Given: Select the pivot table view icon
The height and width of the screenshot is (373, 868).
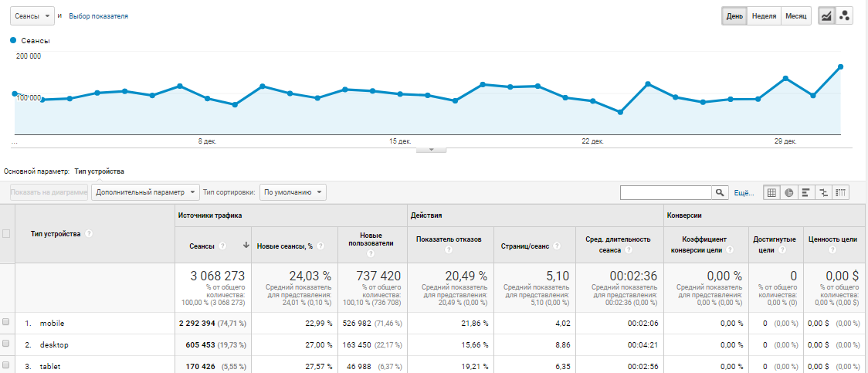Looking at the screenshot, I should pyautogui.click(x=842, y=192).
